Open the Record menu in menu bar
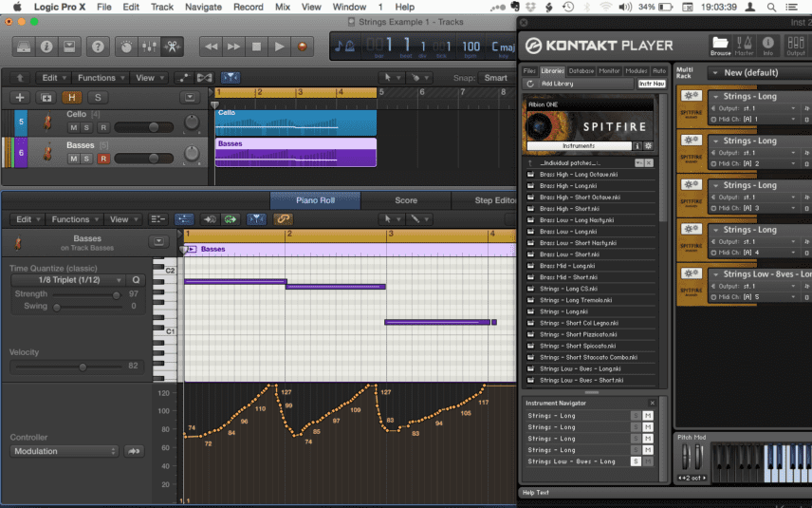 tap(248, 7)
